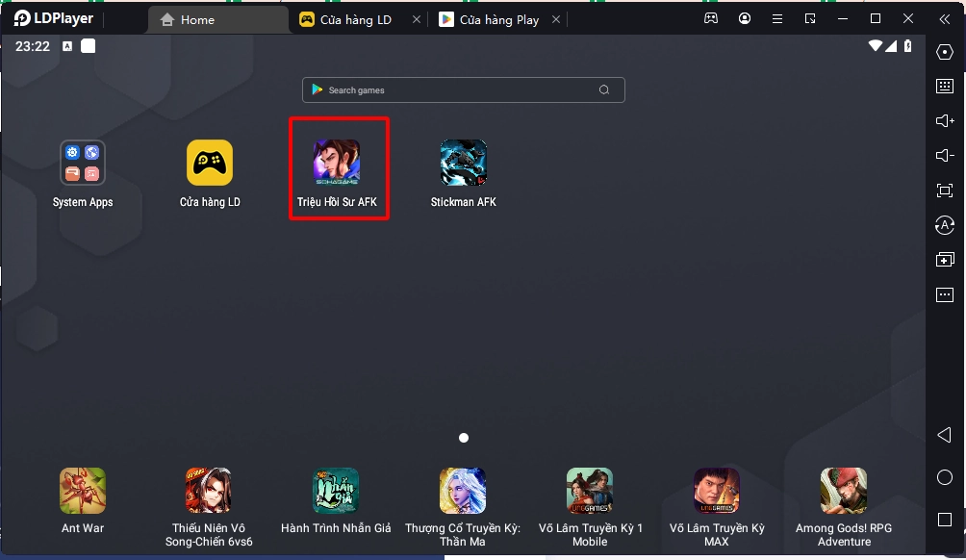Image resolution: width=966 pixels, height=560 pixels.
Task: Open the System Apps folder
Action: 83,164
